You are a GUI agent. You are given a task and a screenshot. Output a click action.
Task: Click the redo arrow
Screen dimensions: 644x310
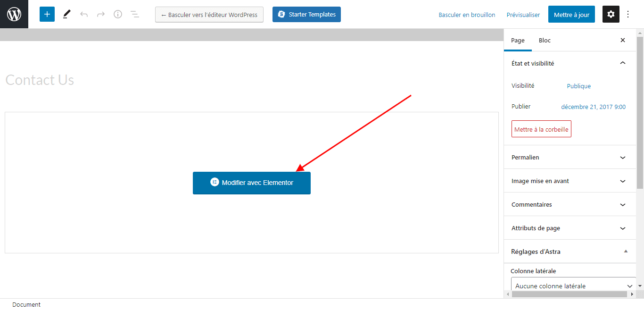pyautogui.click(x=101, y=14)
